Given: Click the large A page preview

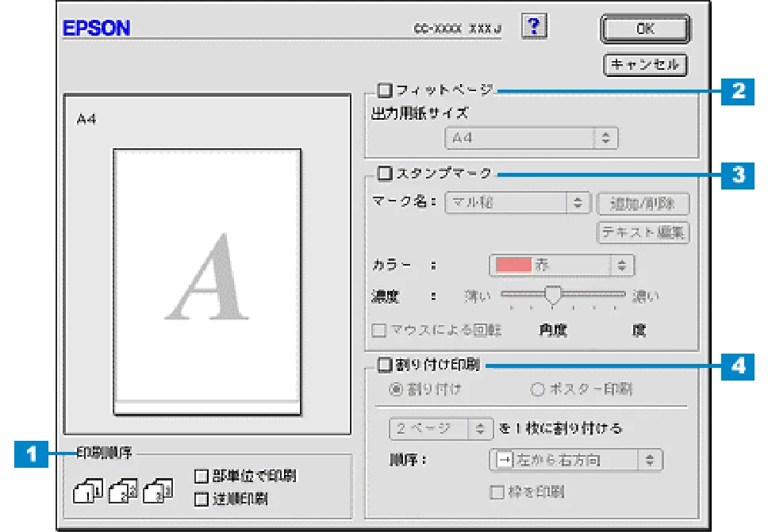Looking at the screenshot, I should 207,282.
